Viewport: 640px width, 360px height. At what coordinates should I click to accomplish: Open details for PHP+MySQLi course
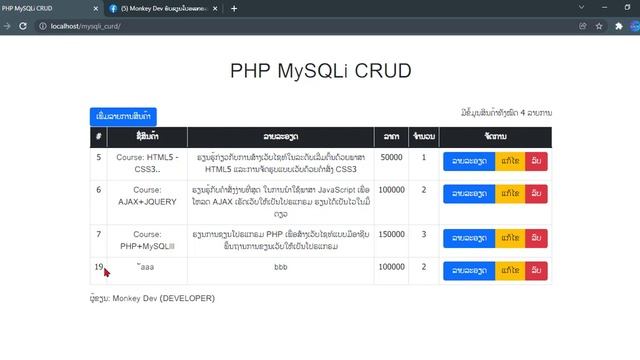click(x=469, y=238)
